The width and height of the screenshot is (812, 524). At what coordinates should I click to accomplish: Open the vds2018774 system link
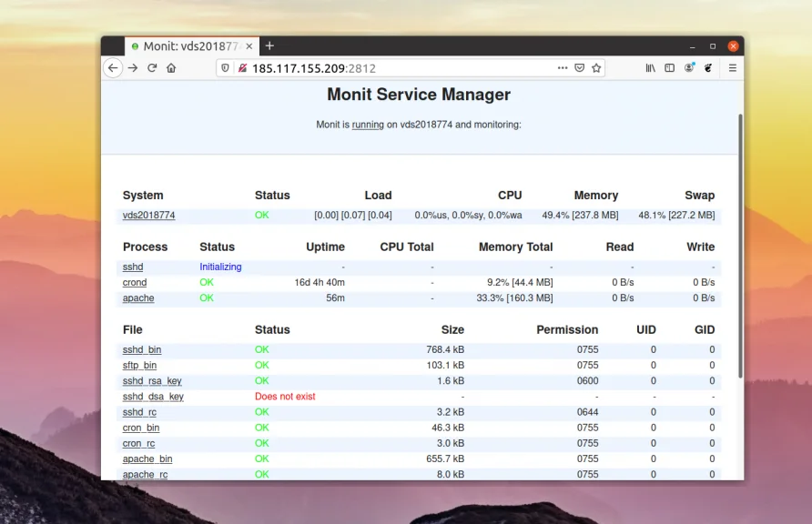point(148,216)
